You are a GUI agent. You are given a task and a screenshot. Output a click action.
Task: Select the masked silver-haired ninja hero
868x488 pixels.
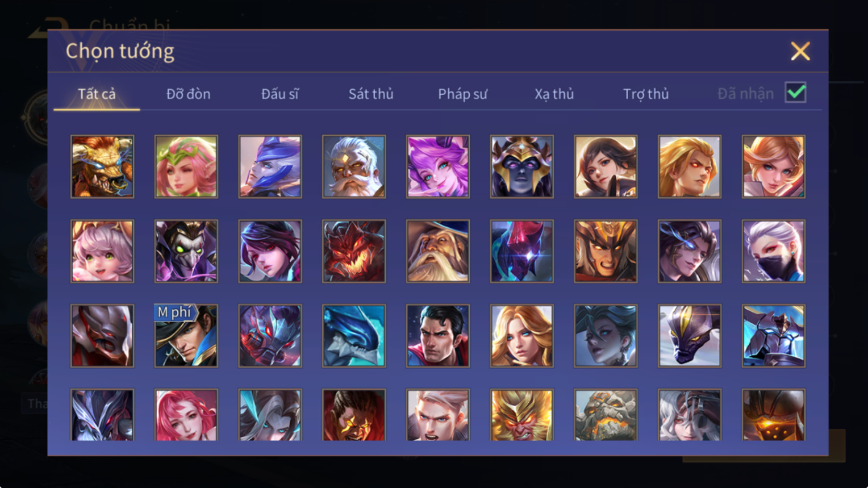point(774,251)
